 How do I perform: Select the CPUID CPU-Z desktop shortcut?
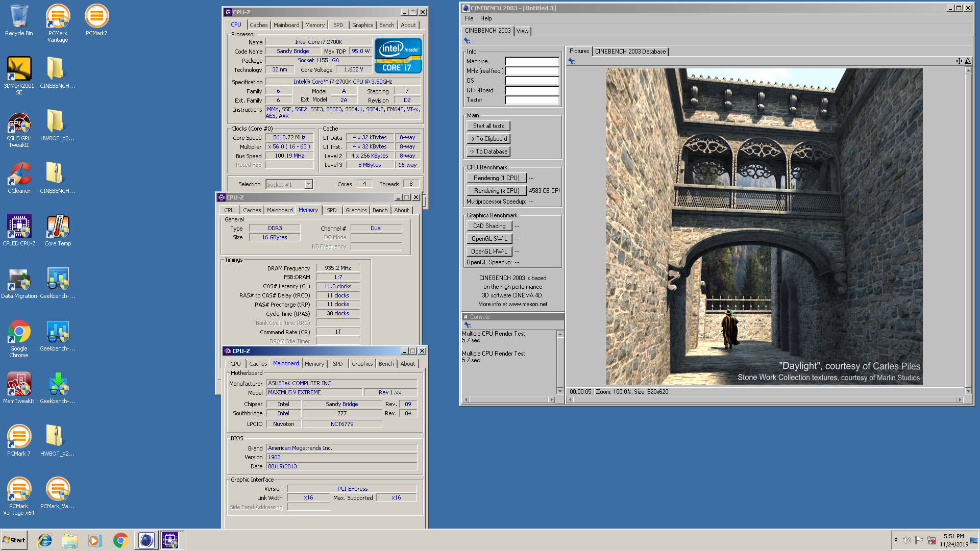[19, 231]
